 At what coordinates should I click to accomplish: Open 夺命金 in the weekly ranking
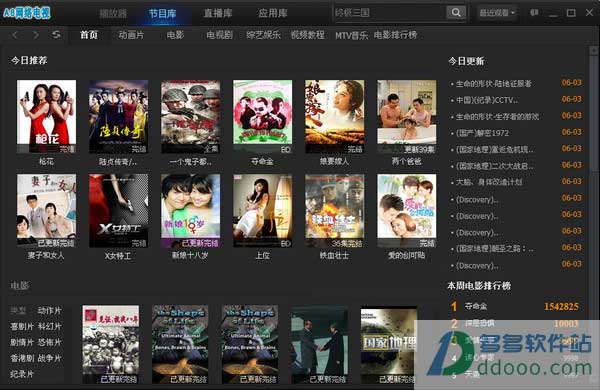[x=476, y=306]
